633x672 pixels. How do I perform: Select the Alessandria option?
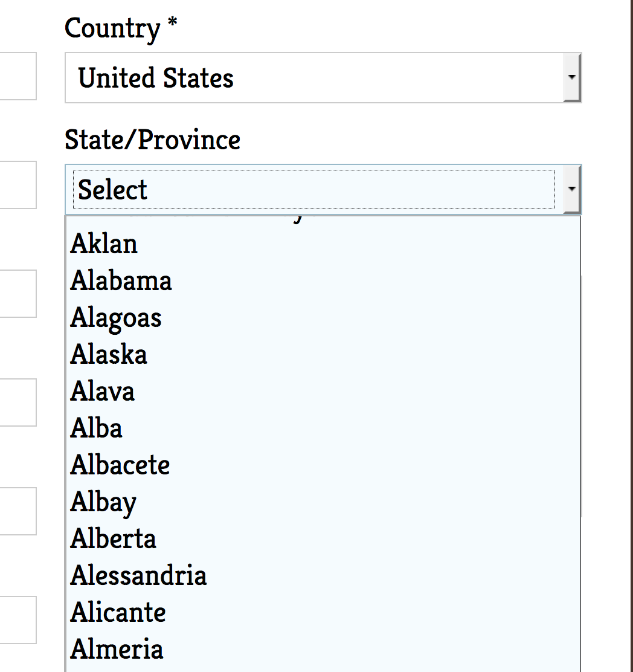tap(138, 575)
